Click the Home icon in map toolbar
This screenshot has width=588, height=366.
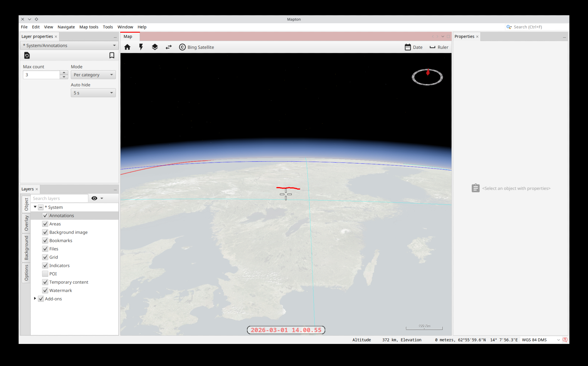pyautogui.click(x=127, y=47)
